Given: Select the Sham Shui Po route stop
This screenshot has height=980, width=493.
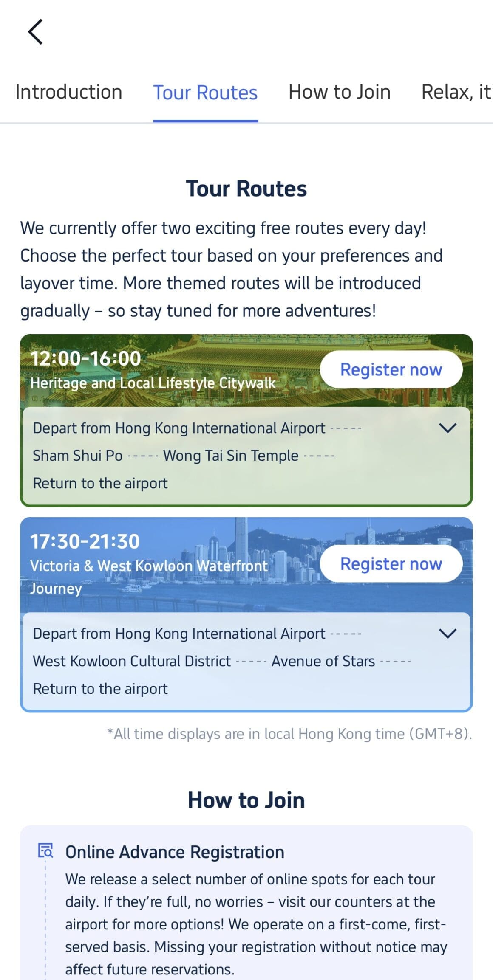Looking at the screenshot, I should pyautogui.click(x=78, y=456).
